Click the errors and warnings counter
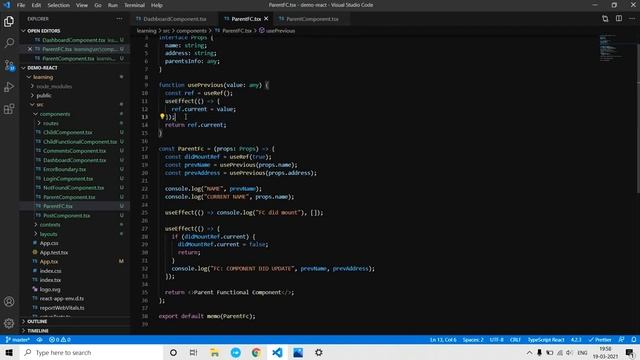 60,340
